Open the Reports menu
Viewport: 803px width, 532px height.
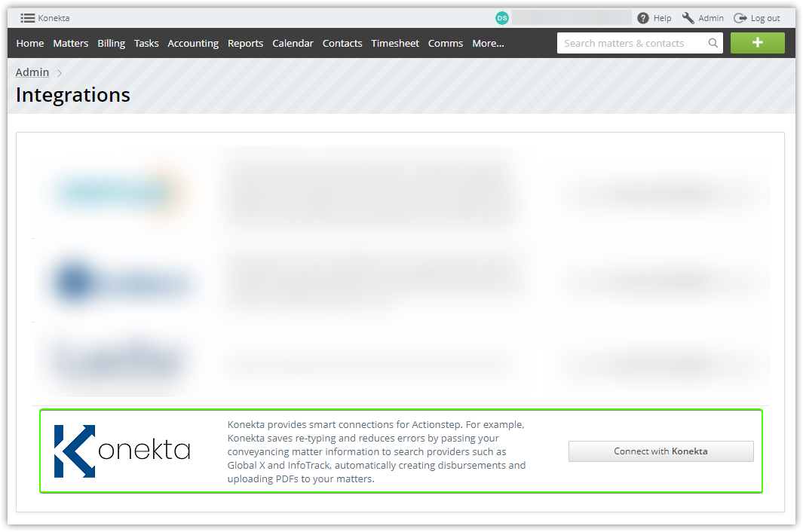245,44
